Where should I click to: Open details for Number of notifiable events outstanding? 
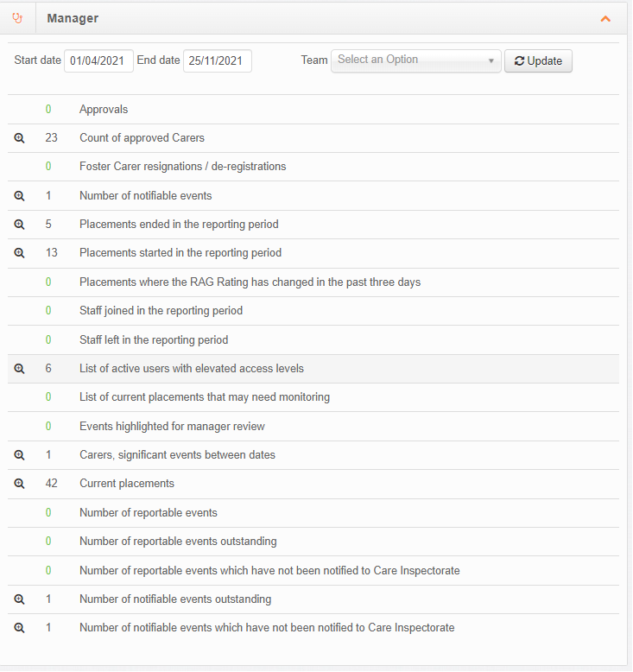(19, 599)
